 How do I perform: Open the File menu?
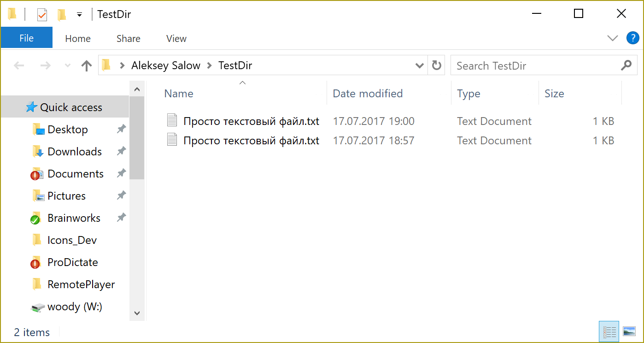click(x=26, y=38)
